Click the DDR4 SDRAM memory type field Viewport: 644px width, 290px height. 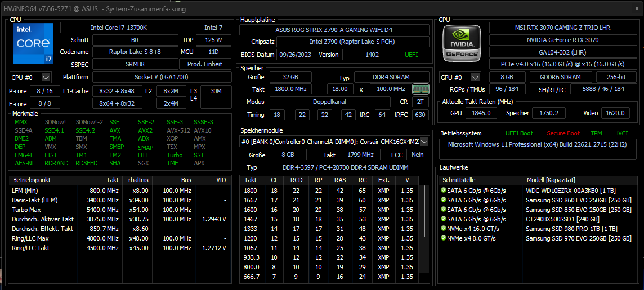pos(392,77)
